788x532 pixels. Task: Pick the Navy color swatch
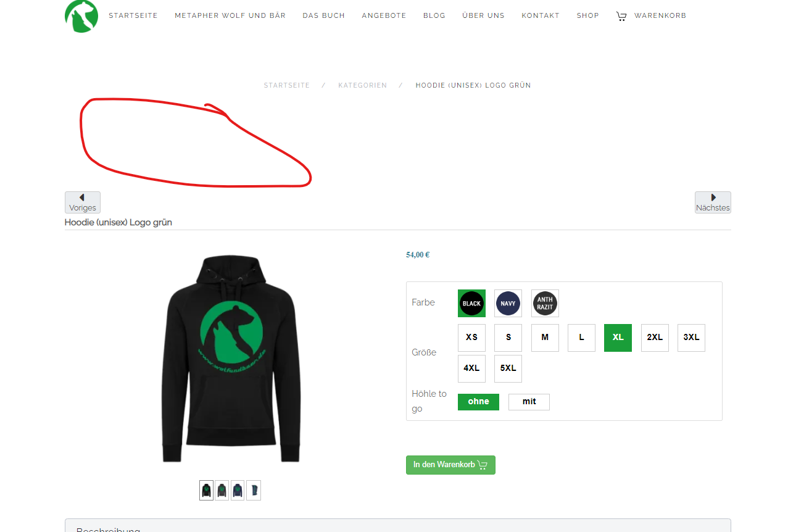508,304
